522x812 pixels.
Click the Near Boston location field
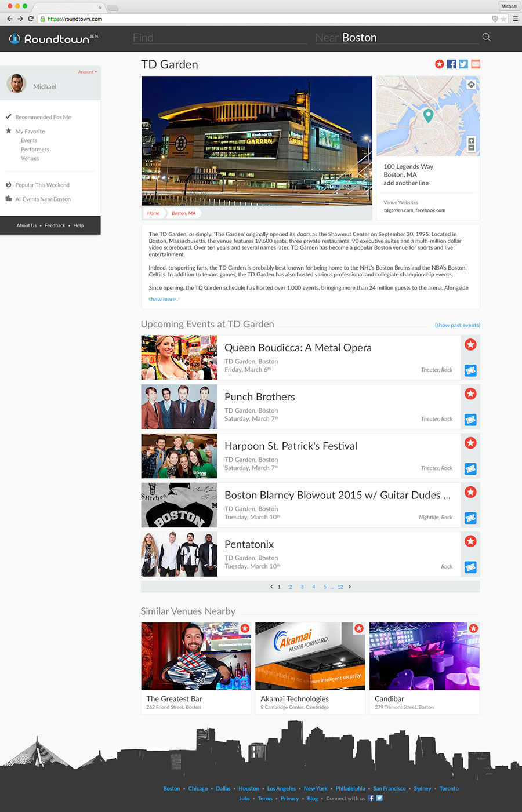tap(397, 38)
